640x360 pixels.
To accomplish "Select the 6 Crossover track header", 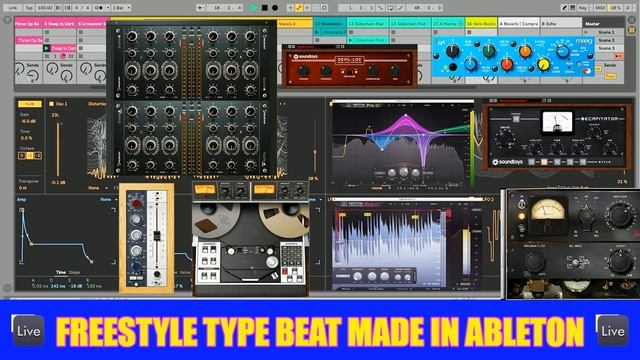I will point(91,24).
